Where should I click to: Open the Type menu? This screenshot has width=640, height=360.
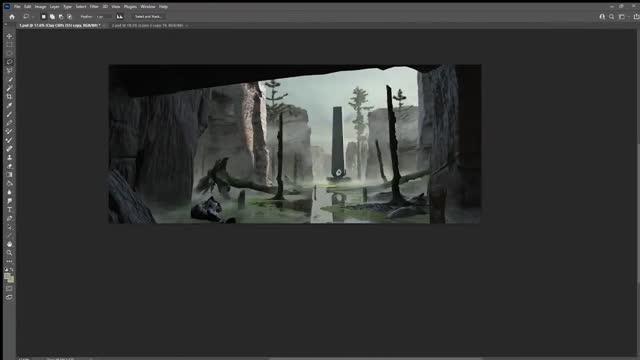tap(67, 7)
